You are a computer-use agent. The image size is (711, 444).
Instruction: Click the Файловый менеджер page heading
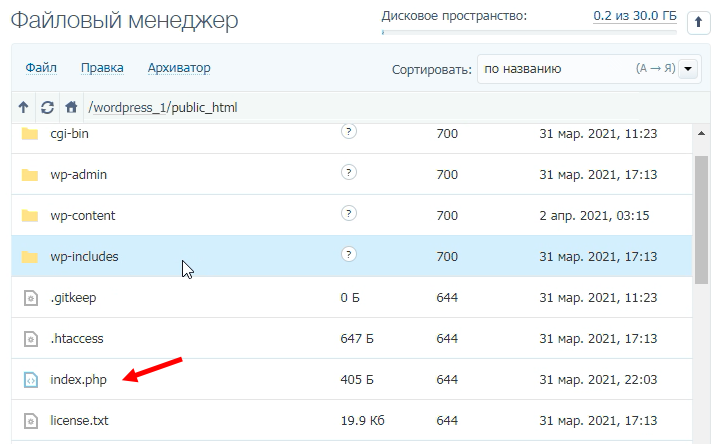(x=124, y=20)
